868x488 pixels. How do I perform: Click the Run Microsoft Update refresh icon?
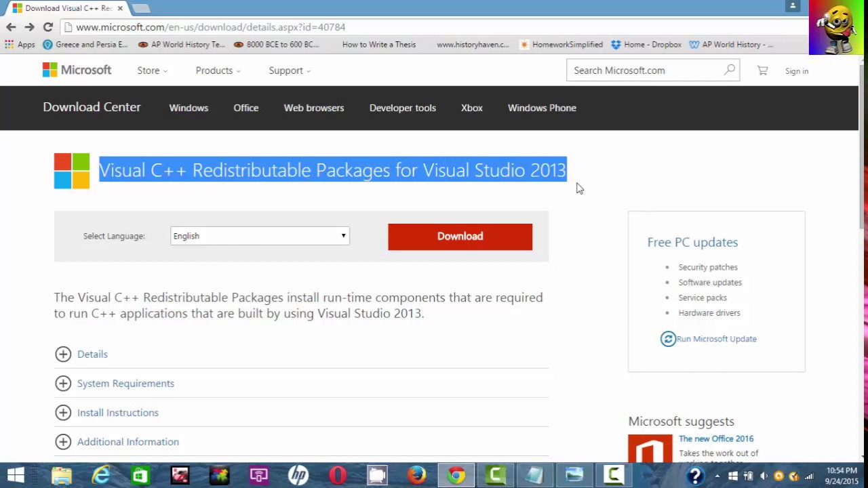[668, 339]
